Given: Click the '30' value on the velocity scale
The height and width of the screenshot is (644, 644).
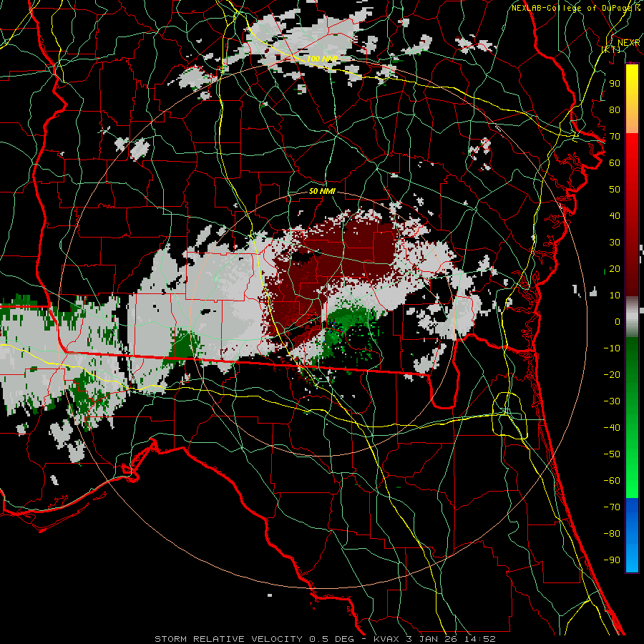Looking at the screenshot, I should (x=615, y=243).
